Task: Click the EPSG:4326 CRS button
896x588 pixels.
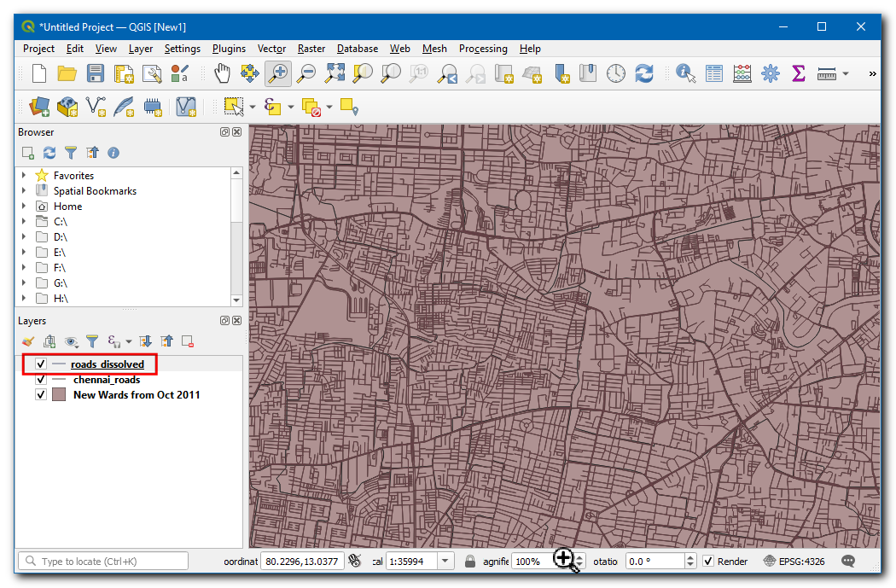Action: point(795,562)
